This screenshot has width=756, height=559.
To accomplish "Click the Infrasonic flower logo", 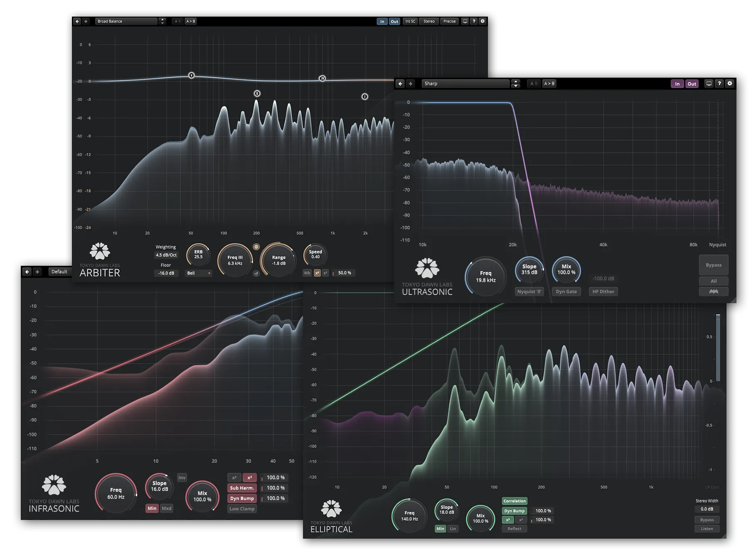I will (54, 485).
